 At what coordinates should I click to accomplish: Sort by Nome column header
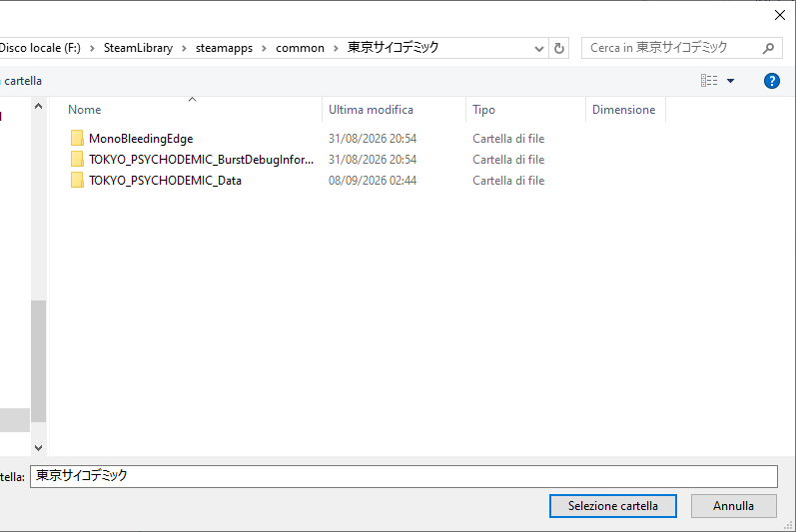pyautogui.click(x=84, y=110)
